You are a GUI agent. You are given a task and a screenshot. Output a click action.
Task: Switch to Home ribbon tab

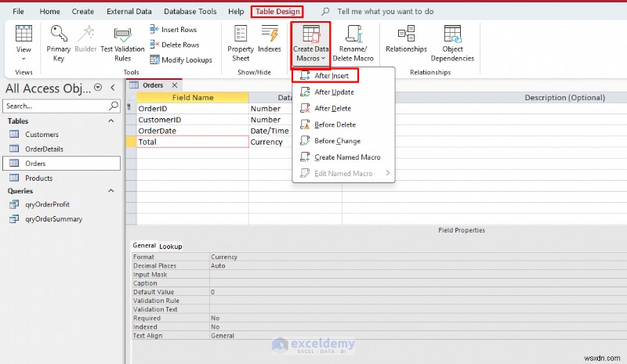pos(49,12)
